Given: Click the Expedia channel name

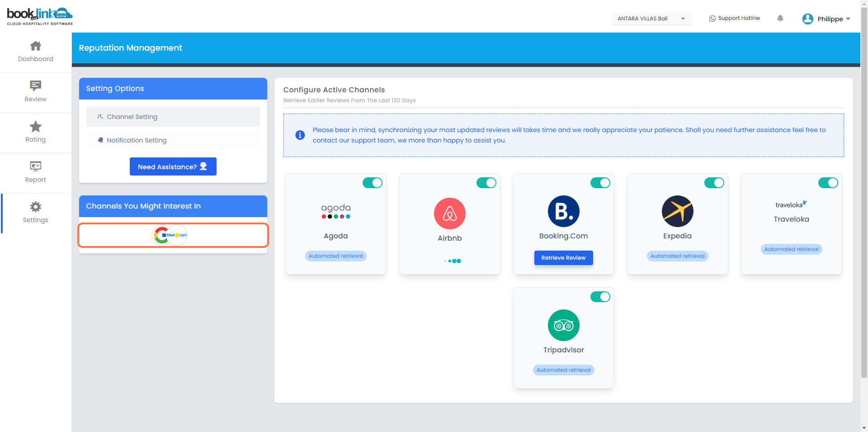Looking at the screenshot, I should coord(678,236).
